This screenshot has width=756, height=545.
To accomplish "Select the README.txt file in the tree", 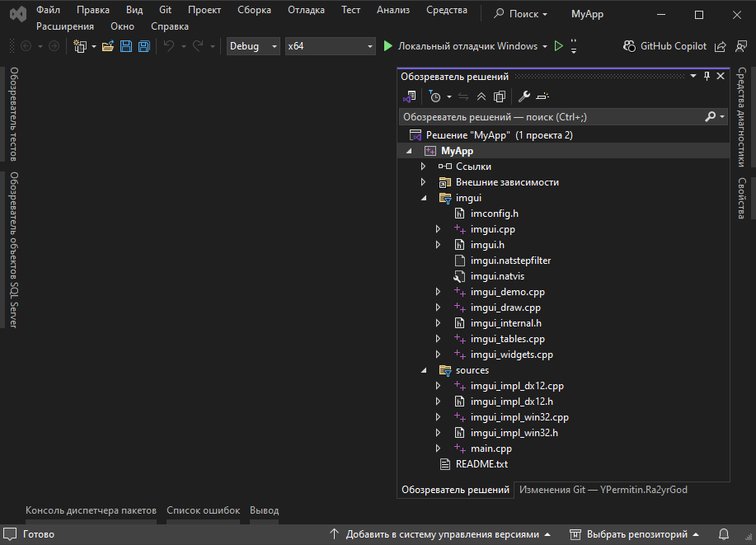I will [x=481, y=464].
